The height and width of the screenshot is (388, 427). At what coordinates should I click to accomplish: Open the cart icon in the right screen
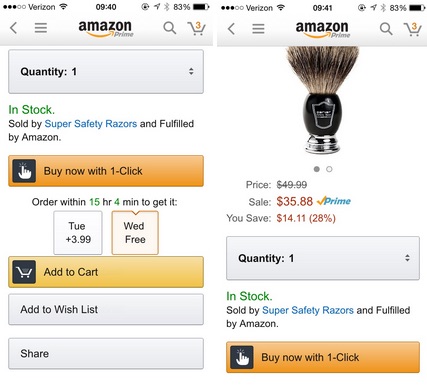[x=412, y=29]
